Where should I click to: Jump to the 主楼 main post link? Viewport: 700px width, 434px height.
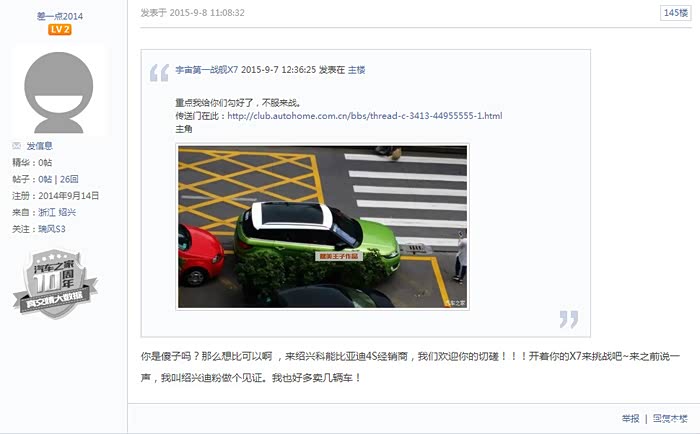[357, 70]
